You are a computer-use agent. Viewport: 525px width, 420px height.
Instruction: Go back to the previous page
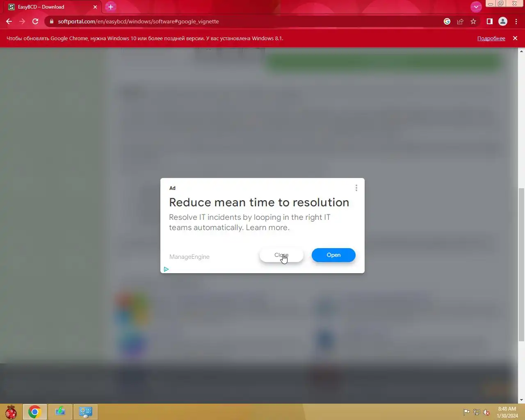pyautogui.click(x=9, y=21)
